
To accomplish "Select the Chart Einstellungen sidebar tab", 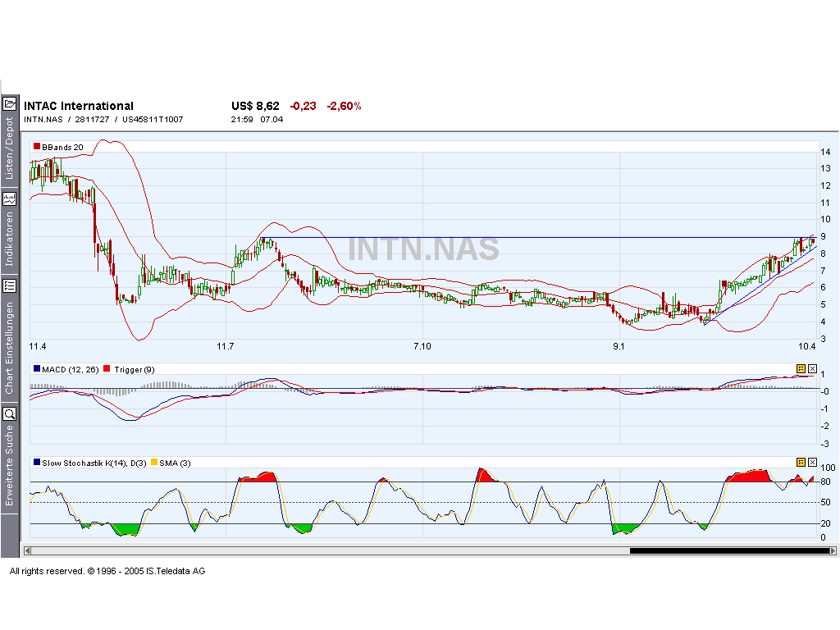I will coord(9,348).
